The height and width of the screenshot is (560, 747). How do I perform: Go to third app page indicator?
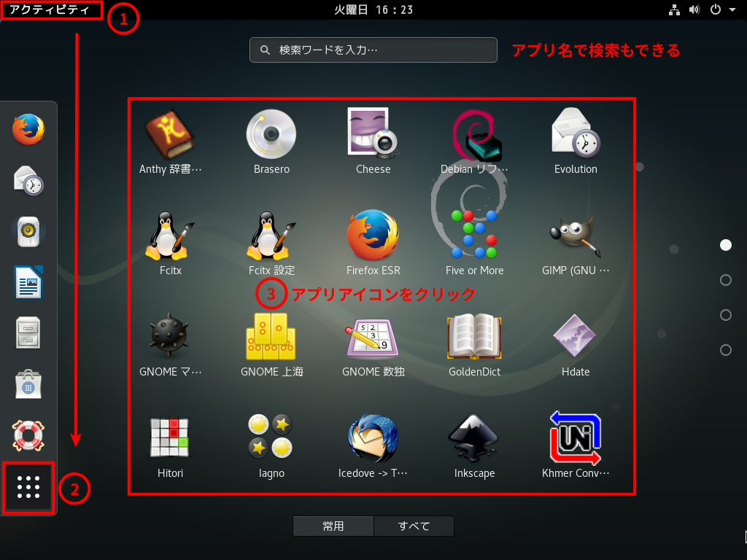tap(726, 315)
